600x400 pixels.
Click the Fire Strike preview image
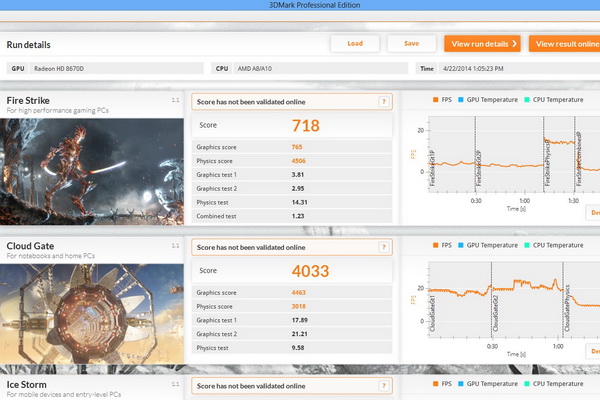[92, 171]
